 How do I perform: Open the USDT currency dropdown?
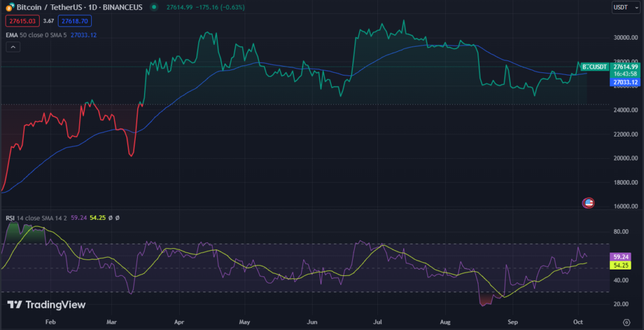625,7
